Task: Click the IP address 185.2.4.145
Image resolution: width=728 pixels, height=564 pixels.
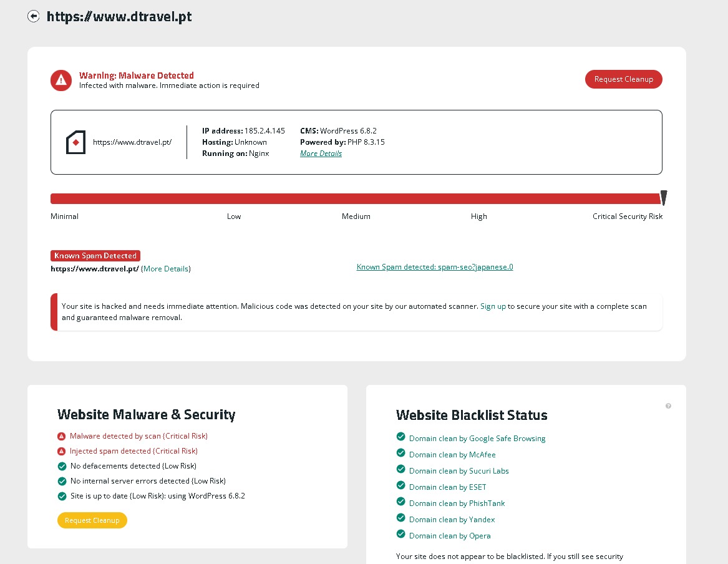Action: 243,131
